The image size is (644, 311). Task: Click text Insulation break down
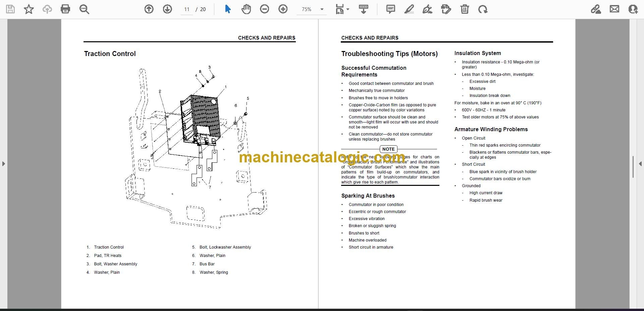pos(490,96)
